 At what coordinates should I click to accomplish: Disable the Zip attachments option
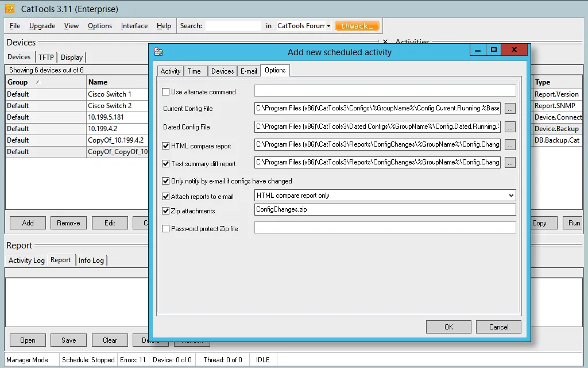(166, 211)
